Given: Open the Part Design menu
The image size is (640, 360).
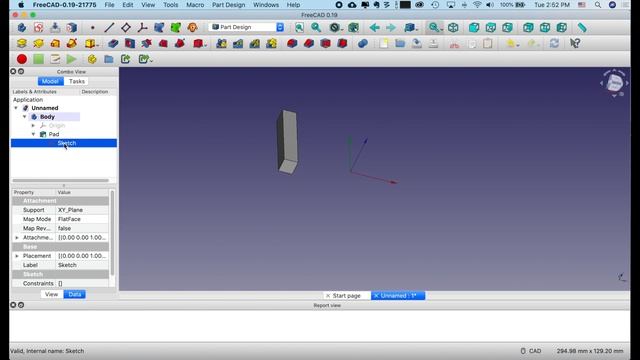Looking at the screenshot, I should point(229,5).
